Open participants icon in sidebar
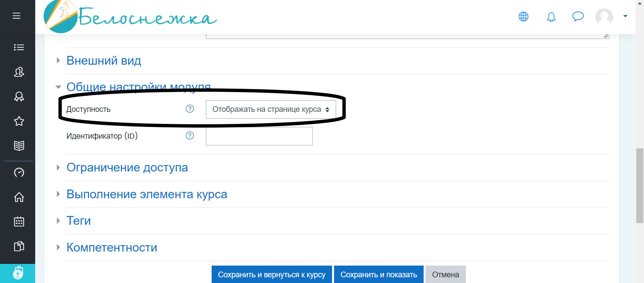 pos(19,72)
